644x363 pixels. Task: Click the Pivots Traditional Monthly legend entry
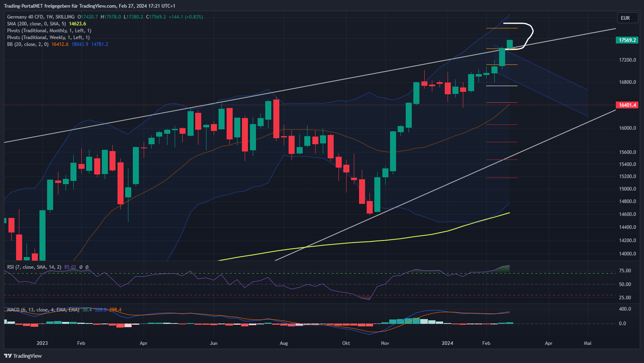49,31
